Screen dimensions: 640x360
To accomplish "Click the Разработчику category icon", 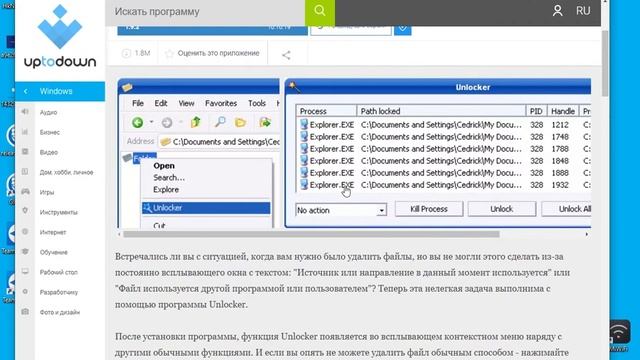I will click(25, 291).
